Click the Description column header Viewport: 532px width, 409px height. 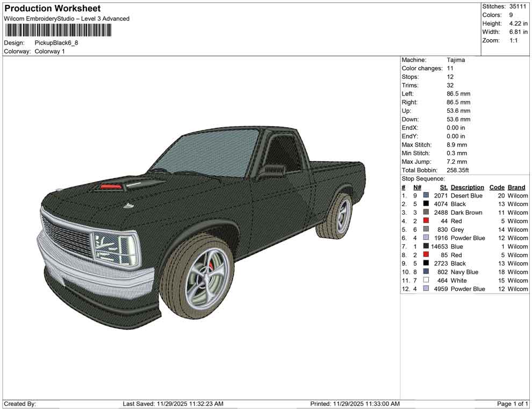pyautogui.click(x=466, y=187)
